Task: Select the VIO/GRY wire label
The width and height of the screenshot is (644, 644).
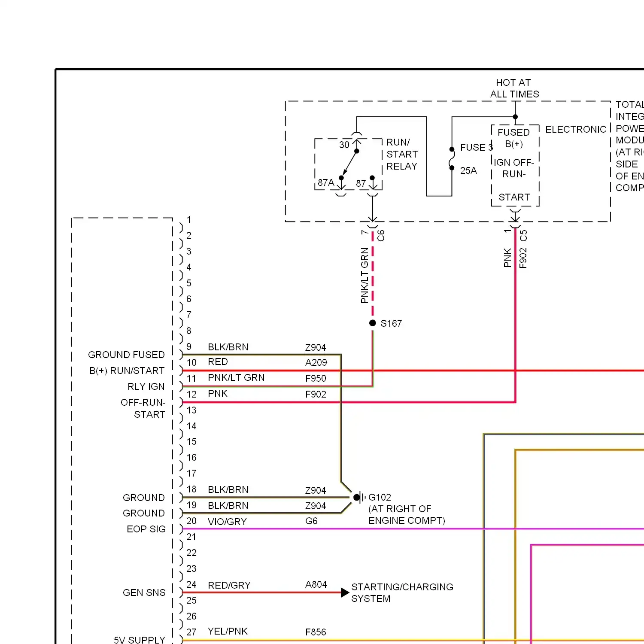Action: (227, 522)
